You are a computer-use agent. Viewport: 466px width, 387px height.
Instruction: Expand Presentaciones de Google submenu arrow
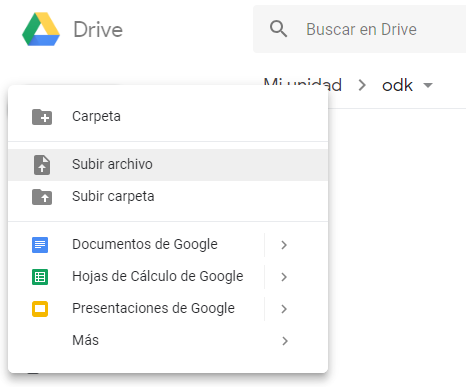pyautogui.click(x=284, y=309)
